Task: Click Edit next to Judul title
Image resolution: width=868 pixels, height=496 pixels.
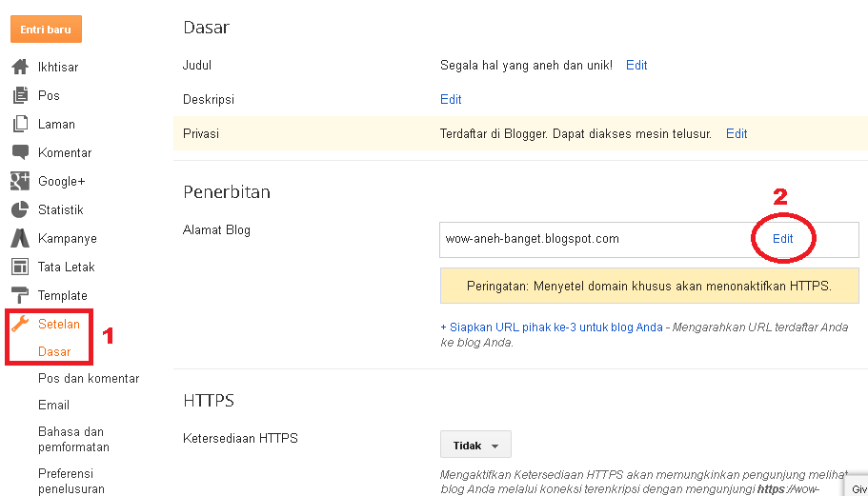Action: click(636, 66)
